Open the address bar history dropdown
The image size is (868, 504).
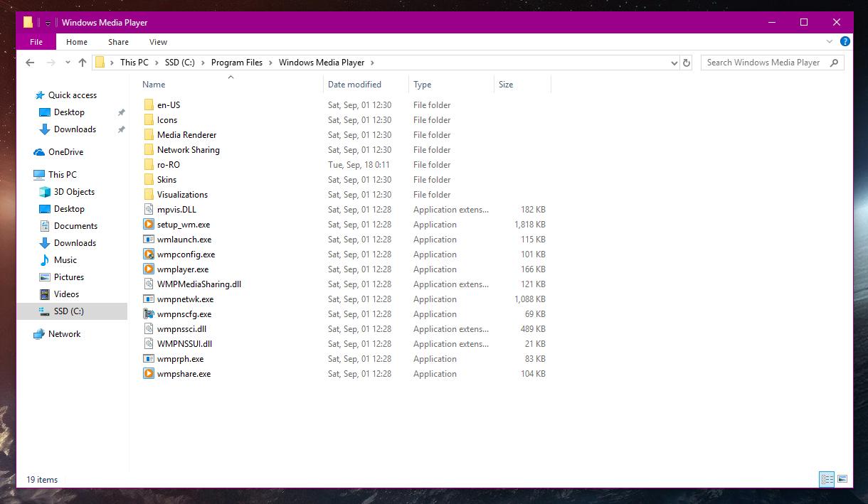(x=674, y=63)
